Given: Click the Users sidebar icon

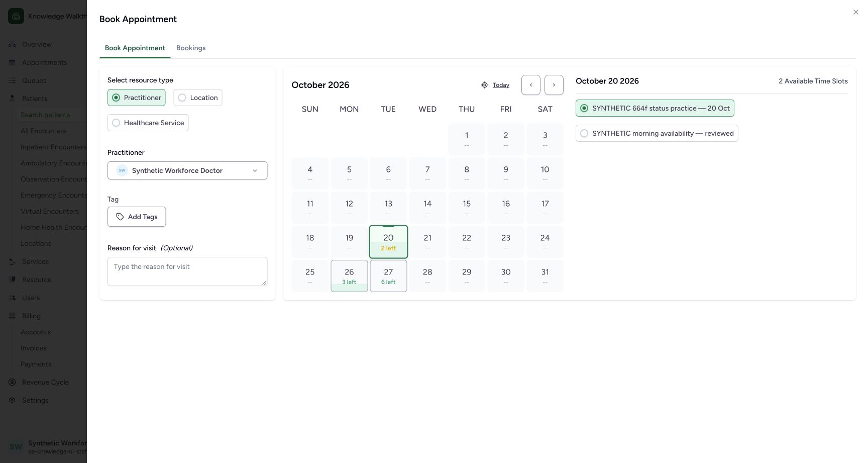Looking at the screenshot, I should coord(12,298).
